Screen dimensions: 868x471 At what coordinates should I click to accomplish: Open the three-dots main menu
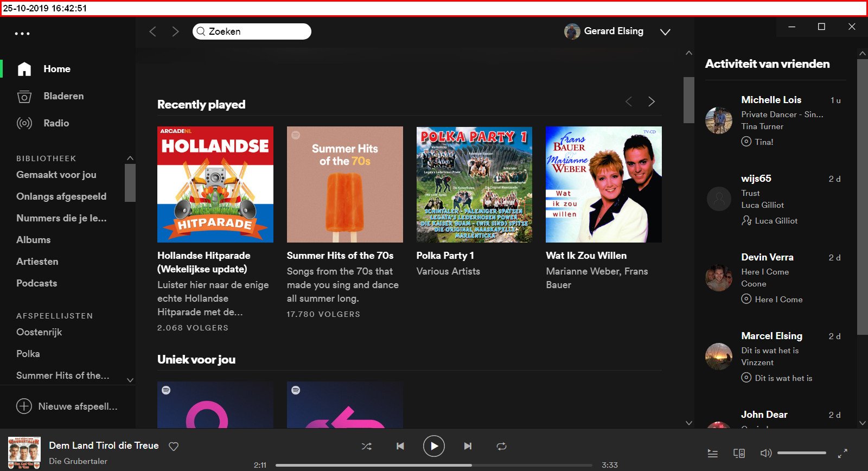coord(22,34)
